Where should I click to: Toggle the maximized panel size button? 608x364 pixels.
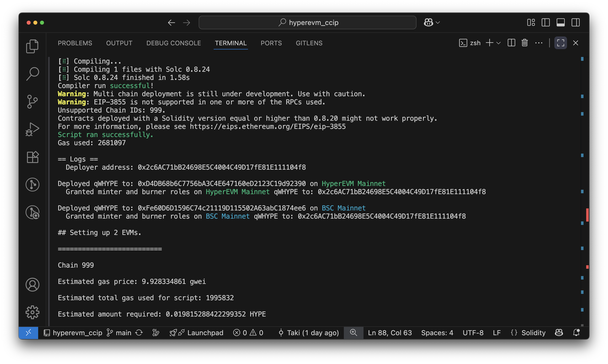[560, 43]
